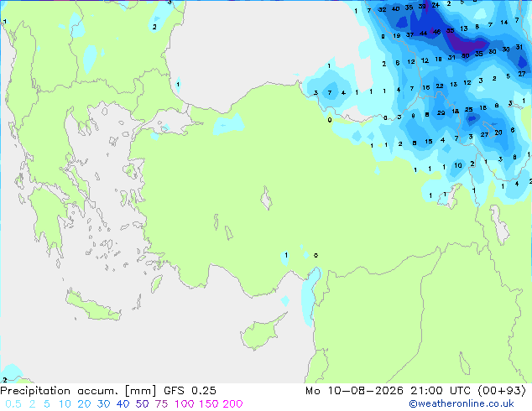The width and height of the screenshot is (532, 411).
Task: Click the 'Mo 10-08-2026' date text
Action: 354,391
